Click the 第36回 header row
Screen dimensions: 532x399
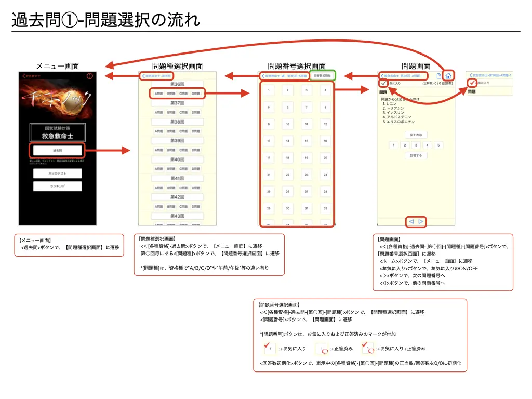click(x=177, y=84)
